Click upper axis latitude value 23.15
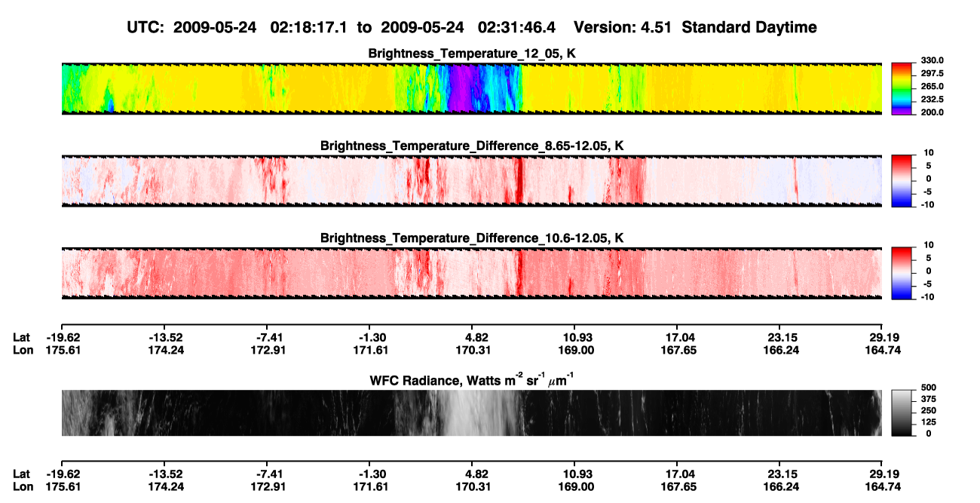This screenshot has width=980, height=503. coord(779,337)
